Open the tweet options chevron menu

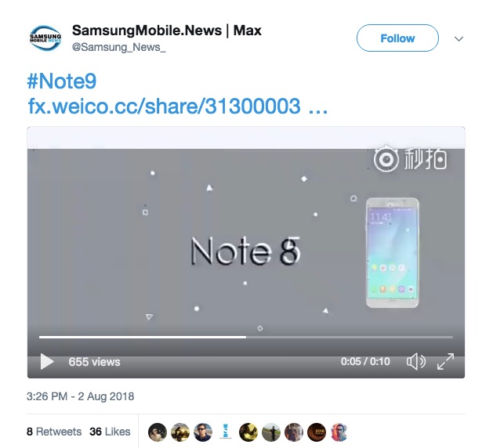[459, 38]
